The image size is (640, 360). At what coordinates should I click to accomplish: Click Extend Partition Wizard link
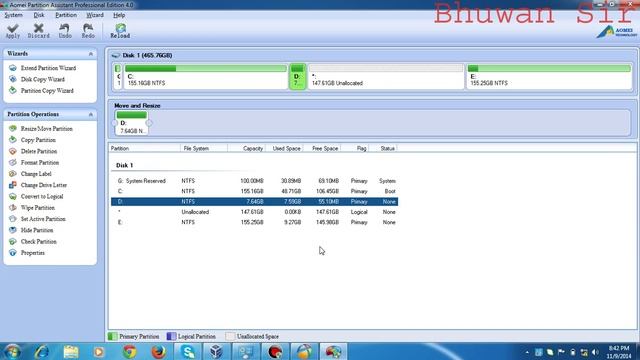click(48, 68)
